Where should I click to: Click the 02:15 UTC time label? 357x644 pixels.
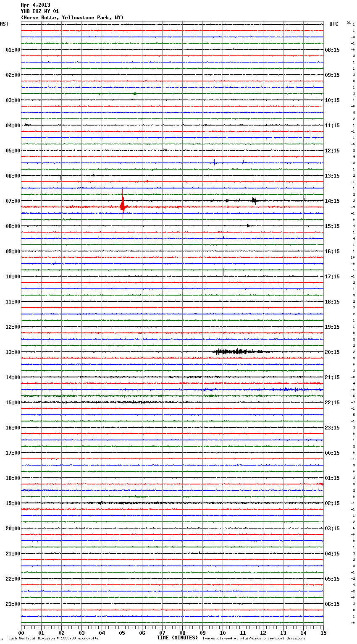tap(332, 503)
